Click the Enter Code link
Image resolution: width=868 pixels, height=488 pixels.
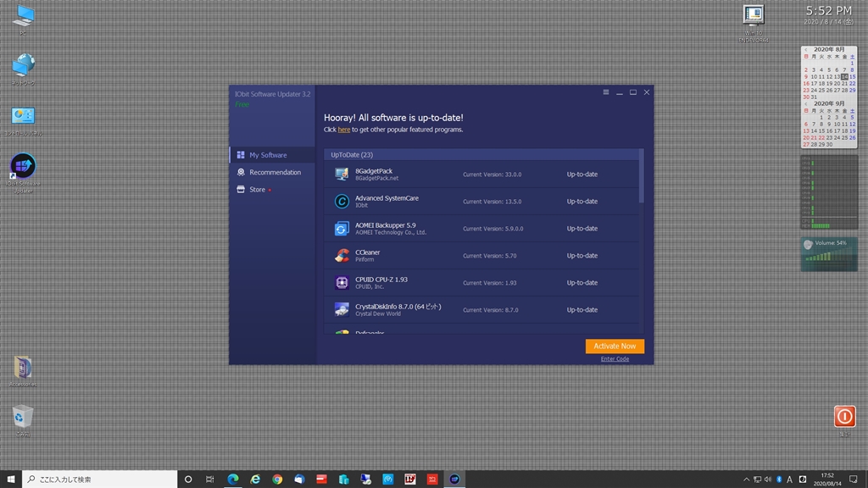(615, 359)
